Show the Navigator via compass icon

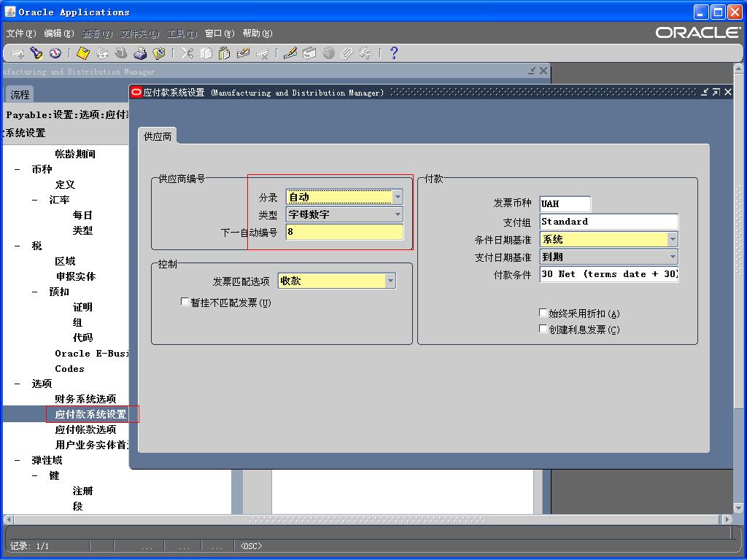pos(55,53)
